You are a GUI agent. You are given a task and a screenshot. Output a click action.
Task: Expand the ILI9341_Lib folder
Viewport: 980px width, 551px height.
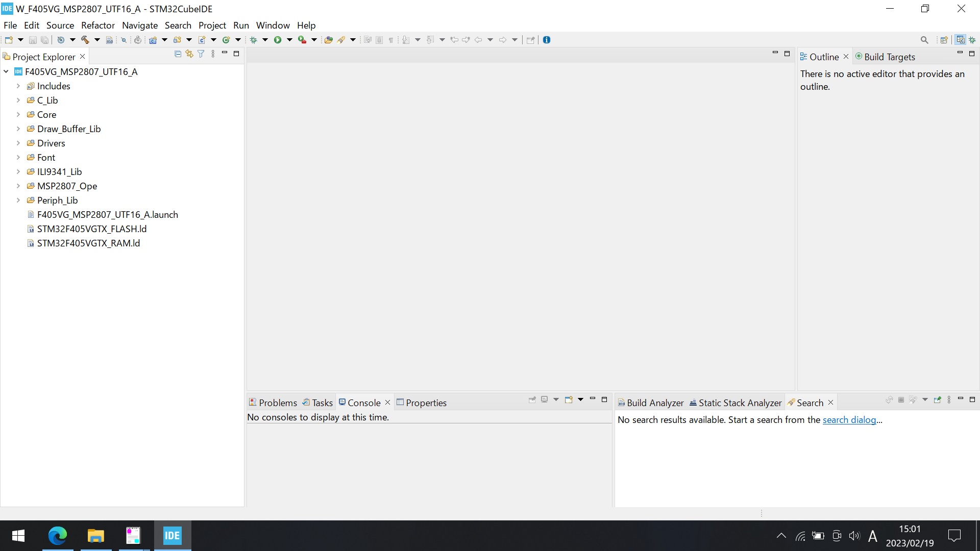pyautogui.click(x=18, y=171)
